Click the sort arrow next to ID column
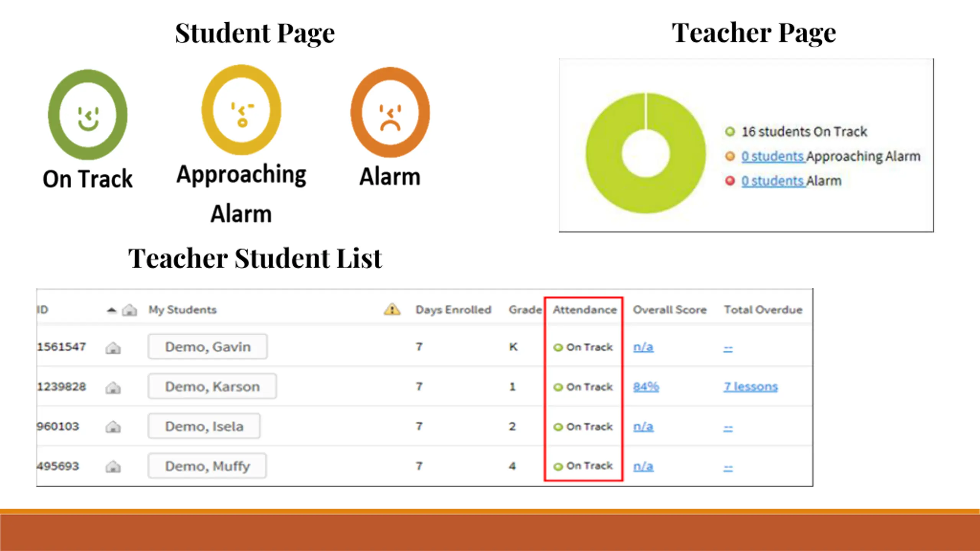This screenshot has width=980, height=551. coord(111,310)
